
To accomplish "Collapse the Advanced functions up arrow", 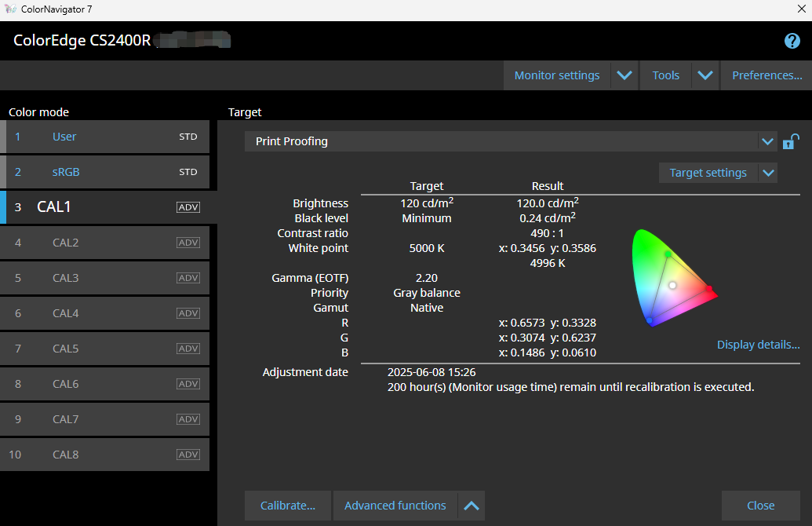I will pos(472,506).
